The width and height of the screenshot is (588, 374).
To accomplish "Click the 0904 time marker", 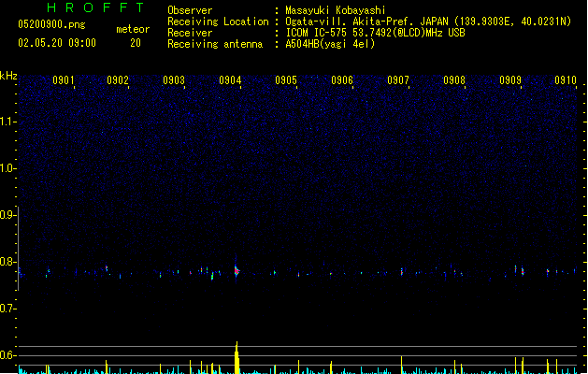I will click(230, 80).
